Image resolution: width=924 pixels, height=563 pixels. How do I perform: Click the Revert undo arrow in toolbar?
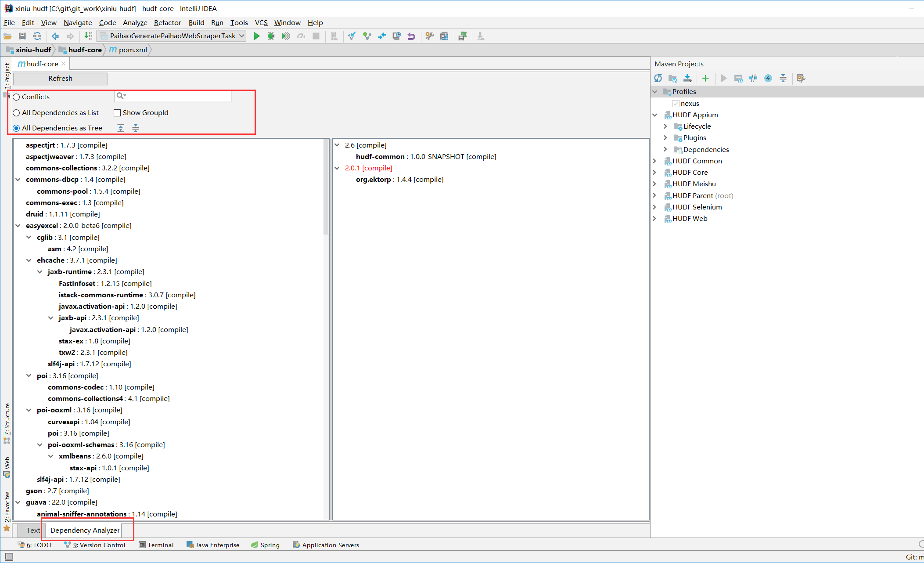click(411, 36)
